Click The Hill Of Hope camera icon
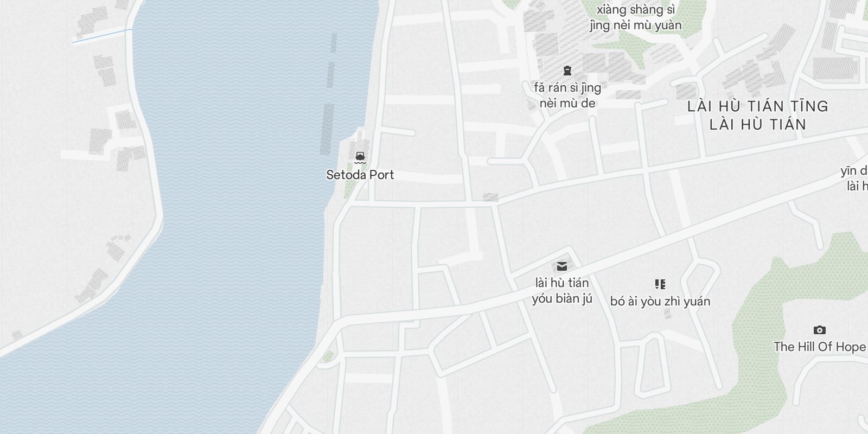The image size is (868, 434). (819, 330)
